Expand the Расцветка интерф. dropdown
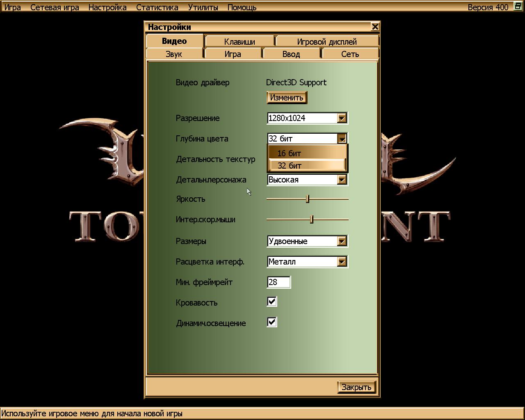Viewport: 525px width, 420px height. 342,262
